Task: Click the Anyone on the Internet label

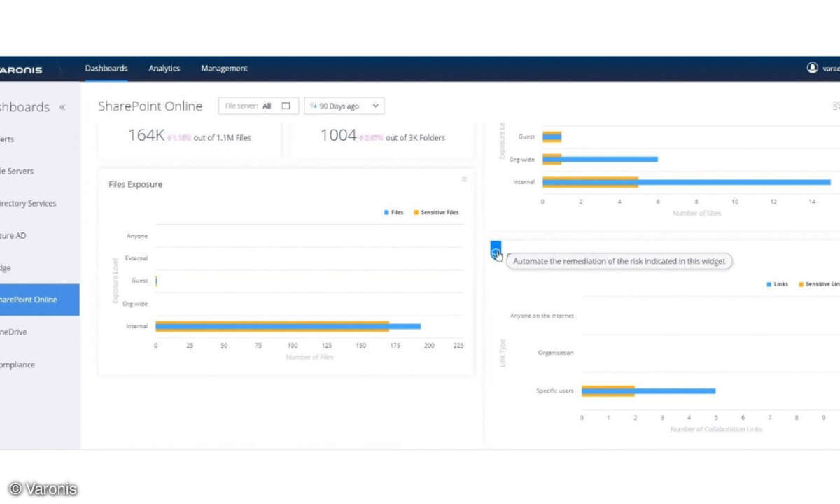Action: click(542, 316)
